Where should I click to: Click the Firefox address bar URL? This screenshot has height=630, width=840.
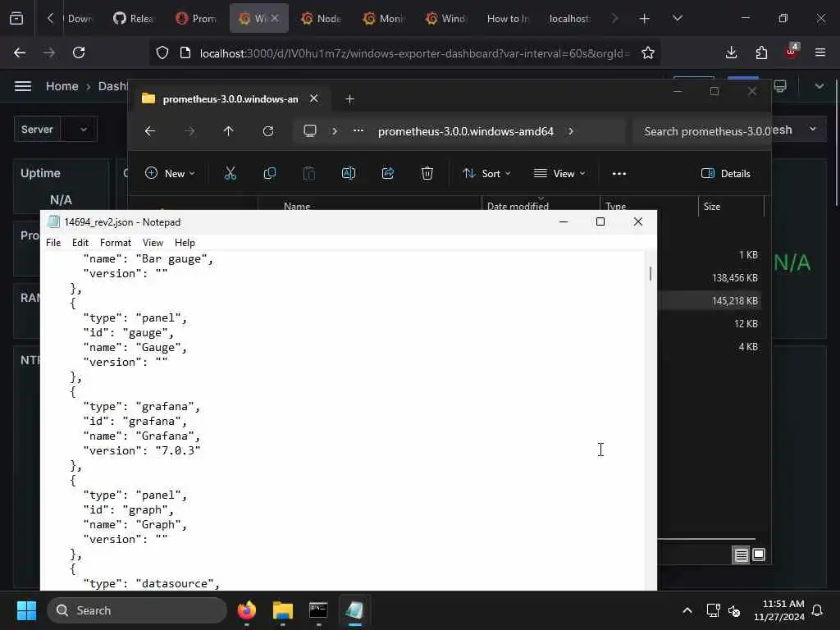(414, 53)
